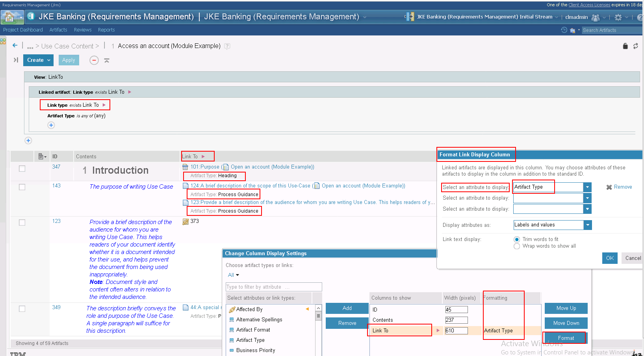Collapse the filter panel with the up icon
Viewport: 644px width, 356px height.
[x=107, y=60]
